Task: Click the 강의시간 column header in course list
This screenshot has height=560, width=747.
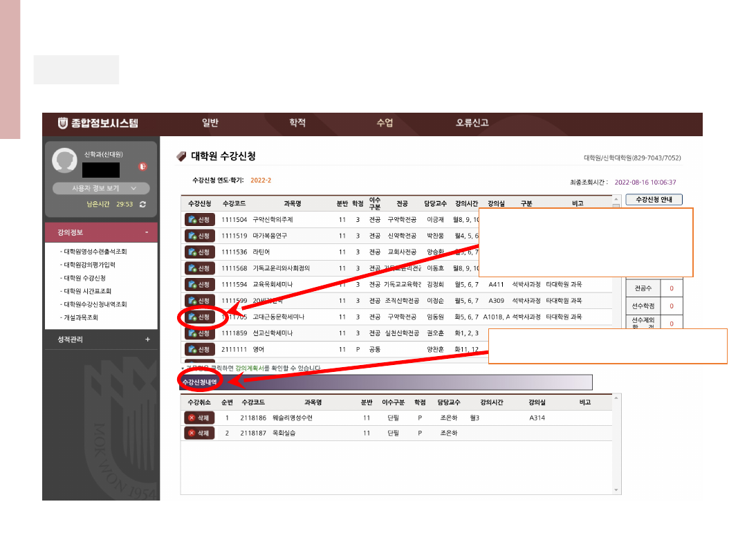Action: tap(466, 203)
